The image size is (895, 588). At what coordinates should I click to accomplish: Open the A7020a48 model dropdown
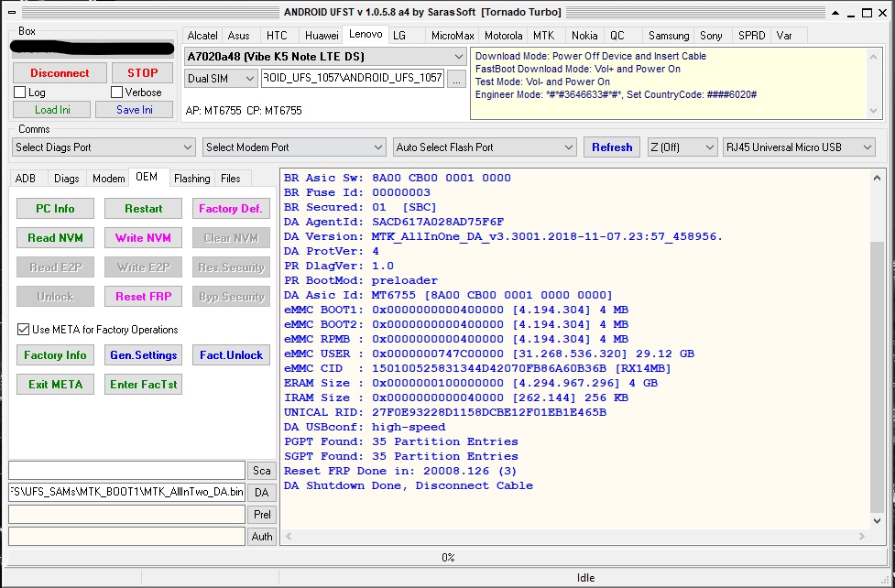point(325,57)
